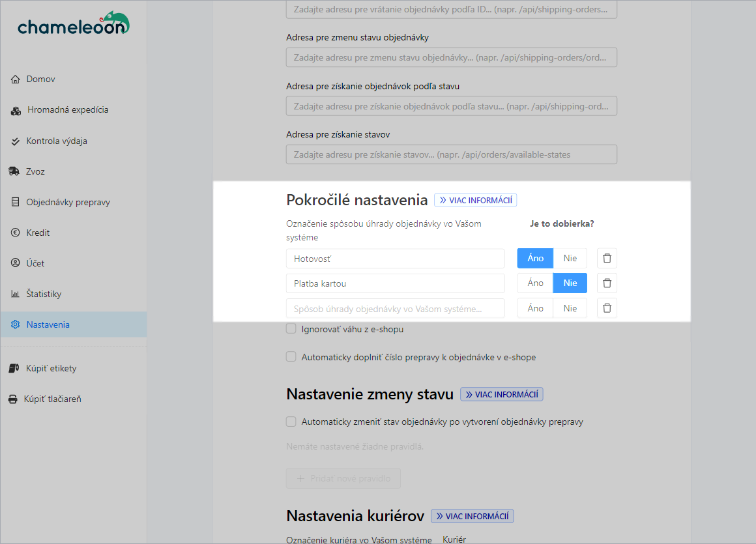Go to Objednávky prepravy in sidebar
The height and width of the screenshot is (544, 756).
[68, 203]
